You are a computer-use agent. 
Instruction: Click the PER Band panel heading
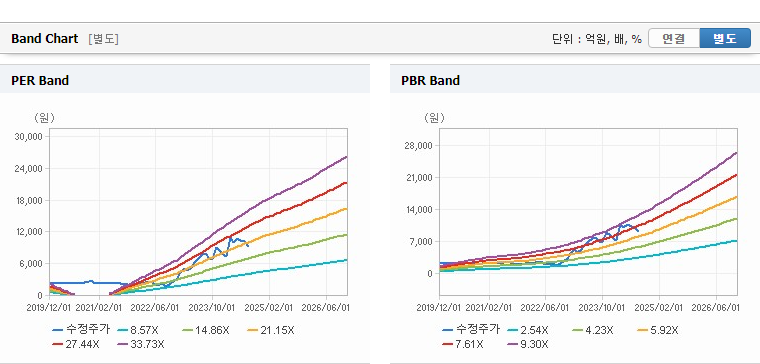coord(40,80)
